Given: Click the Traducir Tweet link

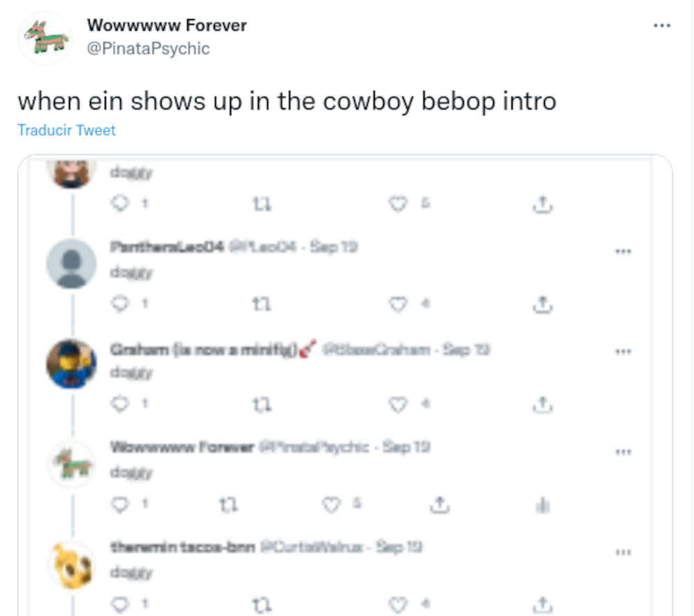Looking at the screenshot, I should (x=67, y=130).
